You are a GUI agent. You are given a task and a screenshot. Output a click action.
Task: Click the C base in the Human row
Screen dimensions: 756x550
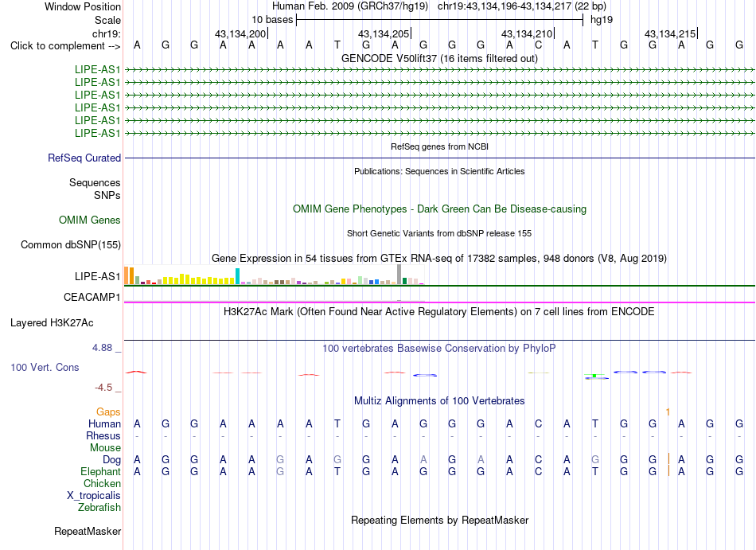click(538, 423)
